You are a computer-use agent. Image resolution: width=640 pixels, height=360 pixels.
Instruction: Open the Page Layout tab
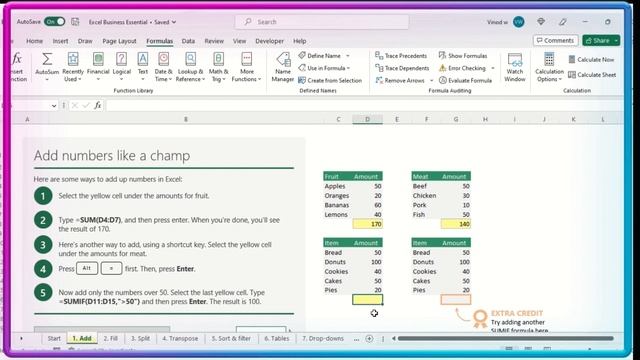[119, 41]
